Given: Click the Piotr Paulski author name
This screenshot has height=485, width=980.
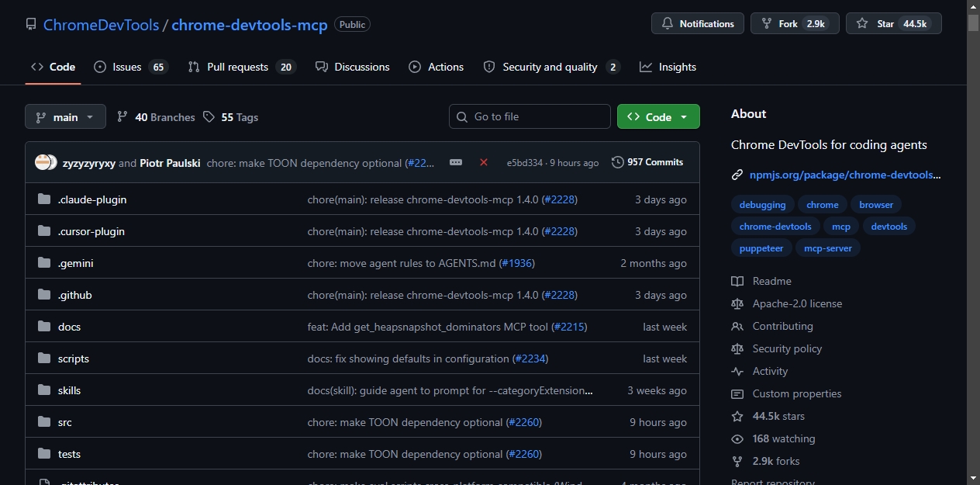Looking at the screenshot, I should 170,163.
